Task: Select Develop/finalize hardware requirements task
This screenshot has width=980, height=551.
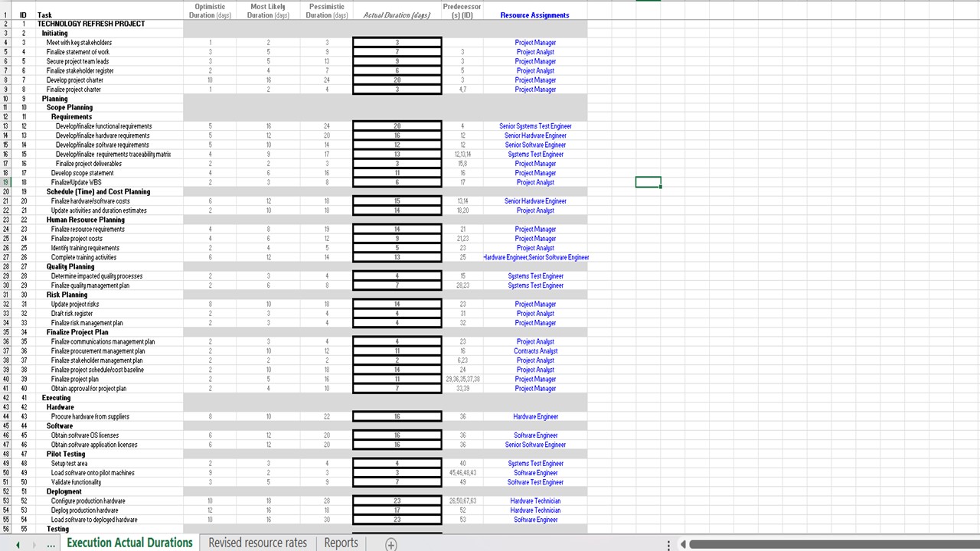Action: click(103, 135)
